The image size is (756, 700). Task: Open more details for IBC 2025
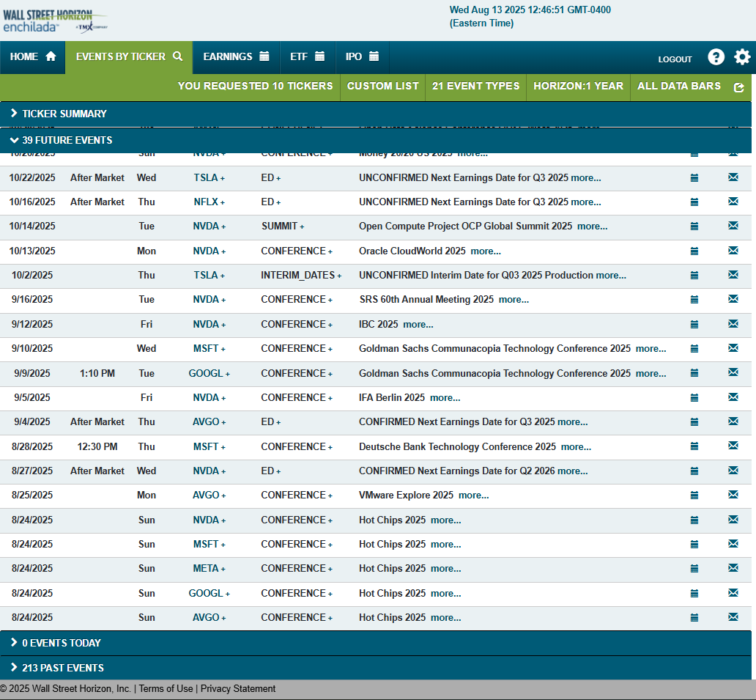click(418, 325)
